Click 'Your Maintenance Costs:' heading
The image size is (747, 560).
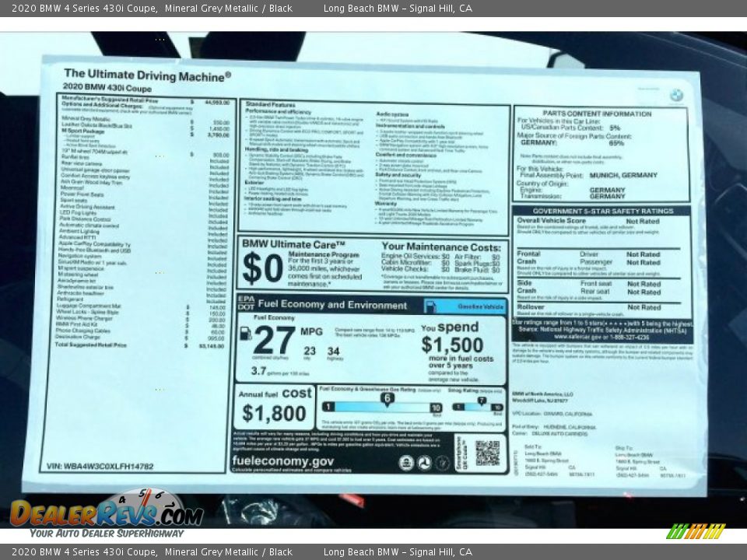pos(441,247)
